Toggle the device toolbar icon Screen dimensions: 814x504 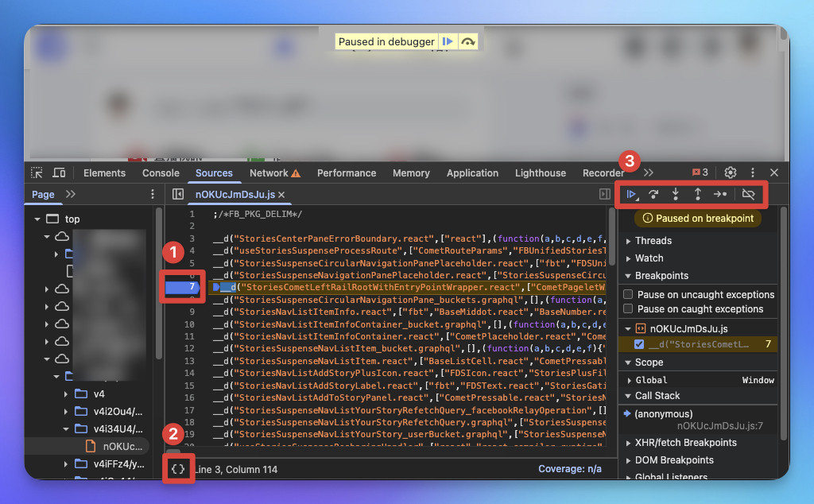click(x=59, y=173)
